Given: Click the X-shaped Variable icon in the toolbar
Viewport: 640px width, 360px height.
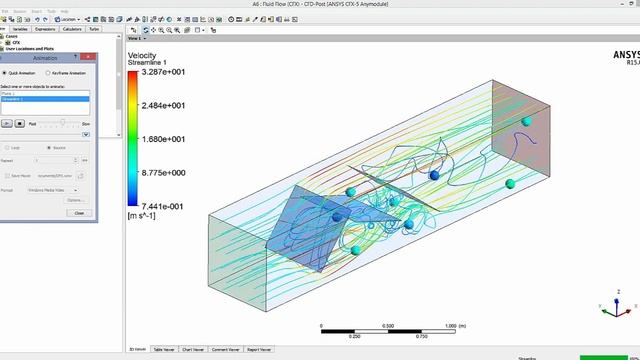Looking at the screenshot, I should (179, 19).
